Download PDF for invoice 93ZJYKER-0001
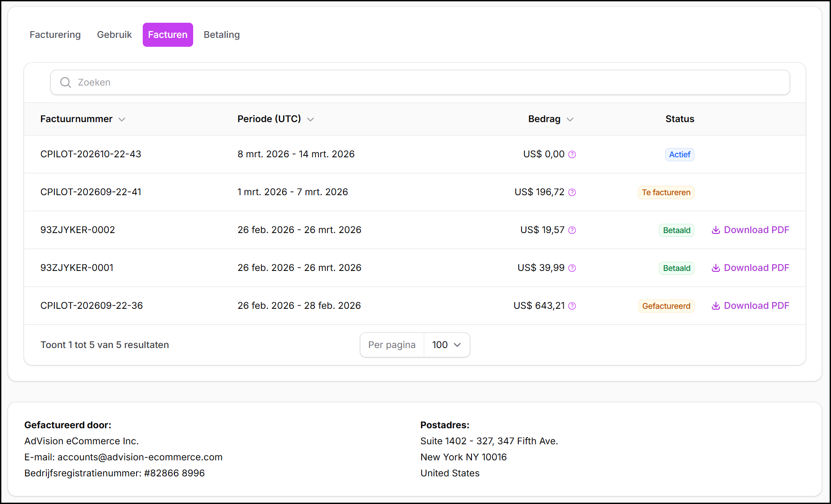 click(750, 268)
